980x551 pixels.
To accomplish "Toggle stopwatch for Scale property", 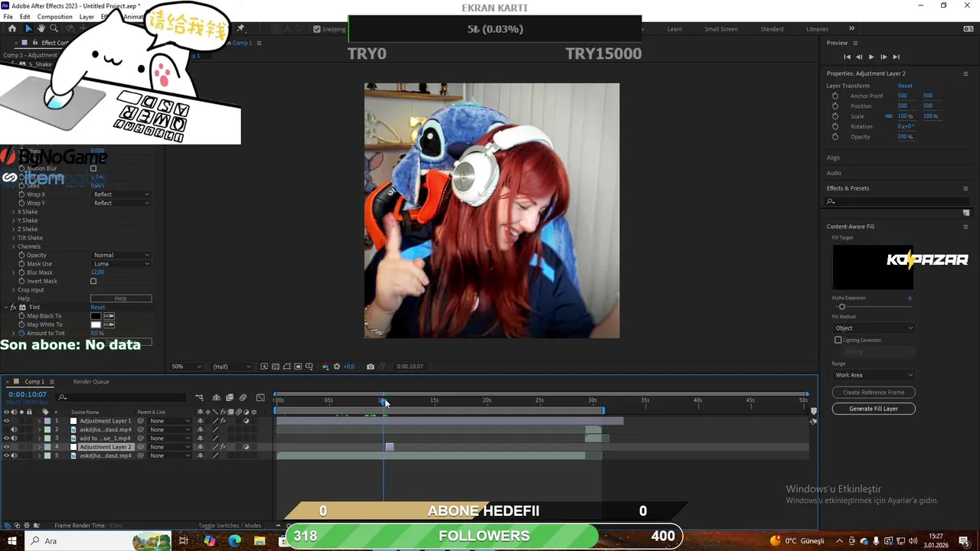I will (x=835, y=116).
